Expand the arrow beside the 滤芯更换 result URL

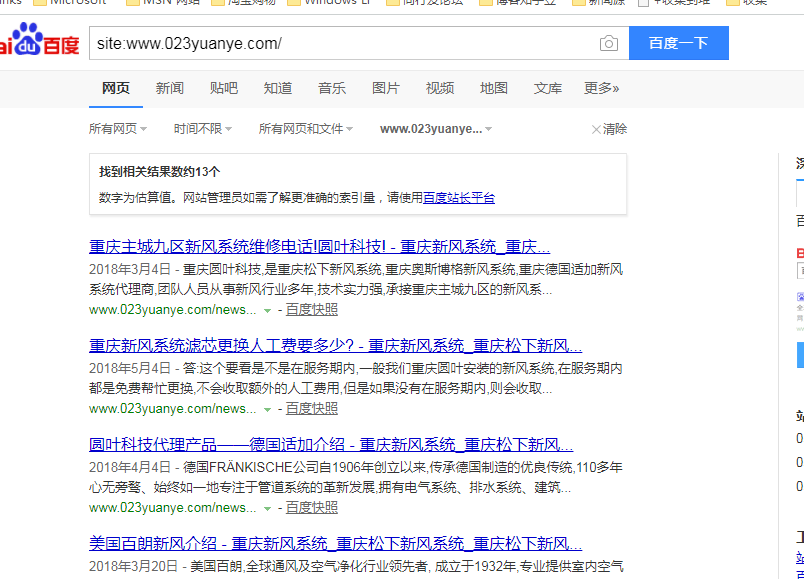tap(267, 410)
